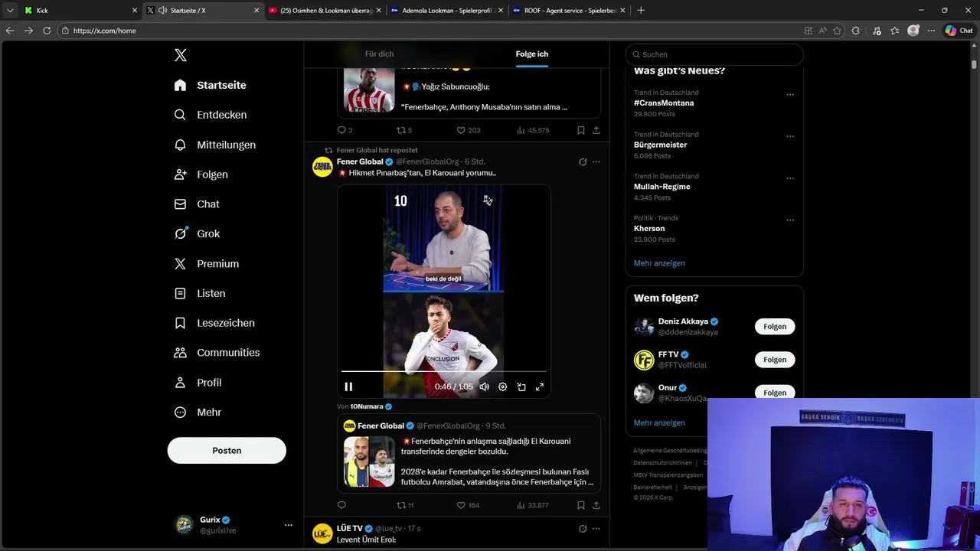This screenshot has height=551, width=980.
Task: Repost the post with 11 reposts
Action: 405,505
